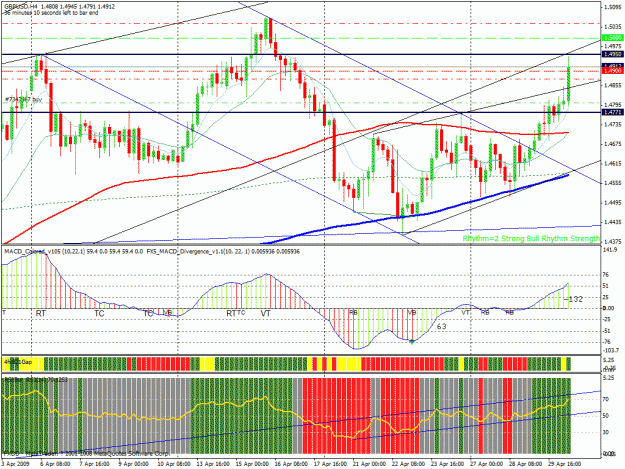Click the '3 Apr 2009' date label
The width and height of the screenshot is (625, 469).
pos(15,464)
